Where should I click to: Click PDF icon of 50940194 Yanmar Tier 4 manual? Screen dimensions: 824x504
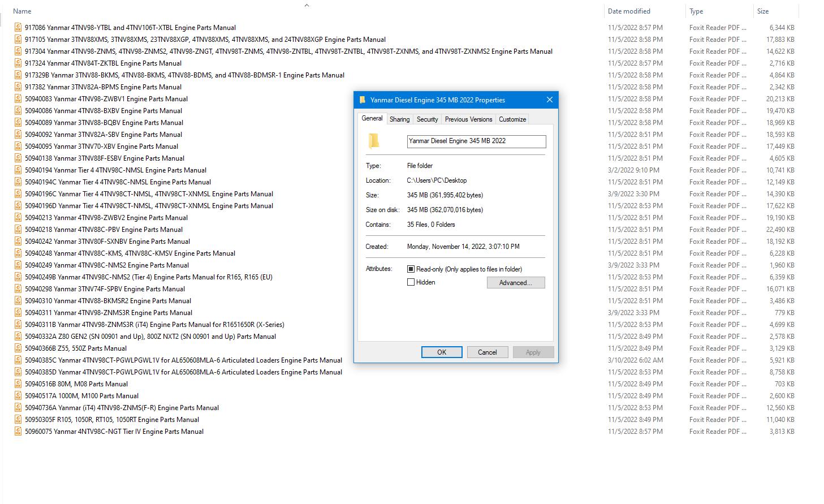(x=18, y=170)
